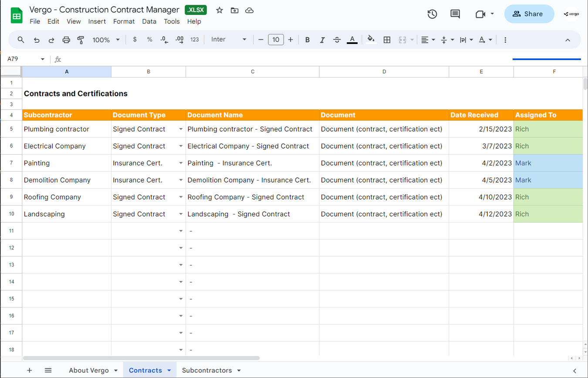
Task: Add a new sheet with plus button
Action: point(29,370)
